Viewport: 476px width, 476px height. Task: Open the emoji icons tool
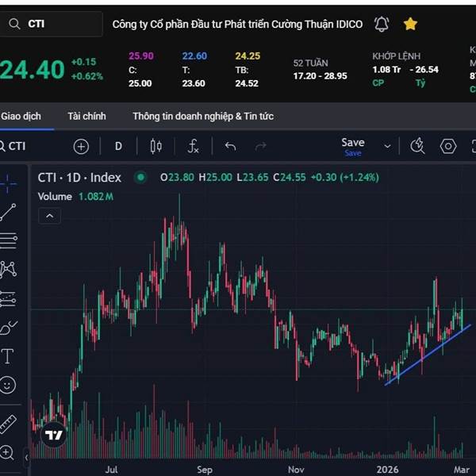(x=8, y=385)
